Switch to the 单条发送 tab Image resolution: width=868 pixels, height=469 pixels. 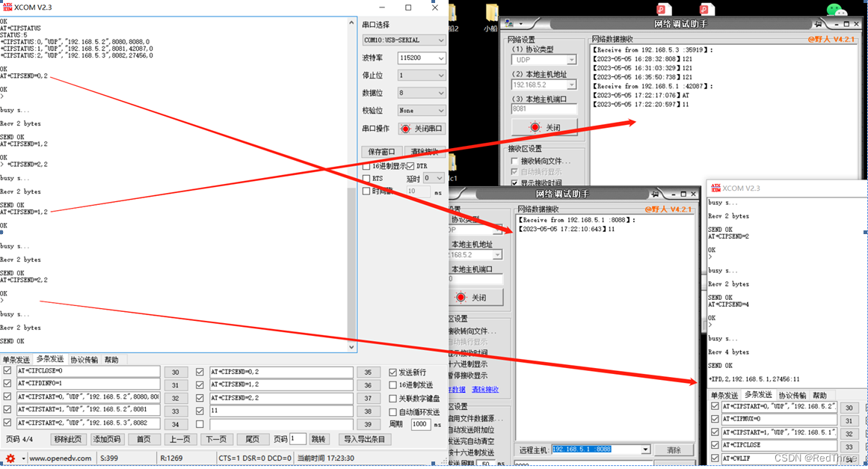(x=16, y=360)
